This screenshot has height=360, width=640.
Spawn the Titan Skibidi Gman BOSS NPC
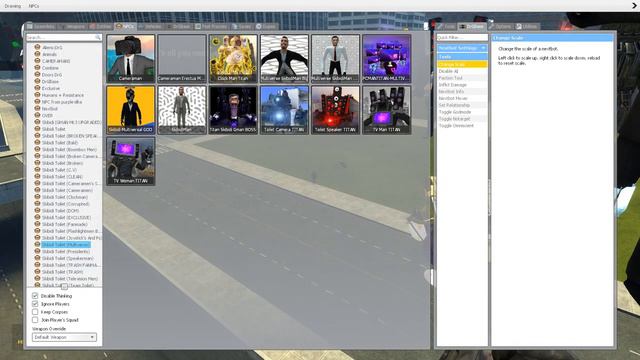coord(233,110)
